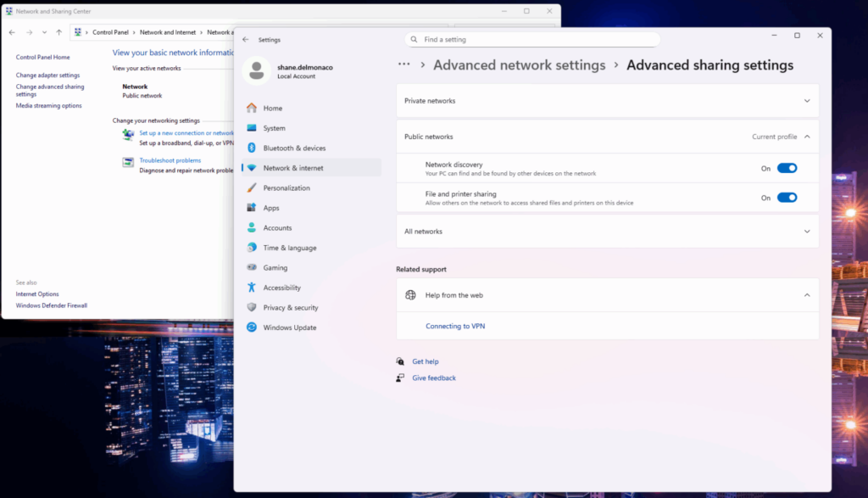The height and width of the screenshot is (498, 868).
Task: Select the Personalization paintbrush icon
Action: pyautogui.click(x=252, y=188)
